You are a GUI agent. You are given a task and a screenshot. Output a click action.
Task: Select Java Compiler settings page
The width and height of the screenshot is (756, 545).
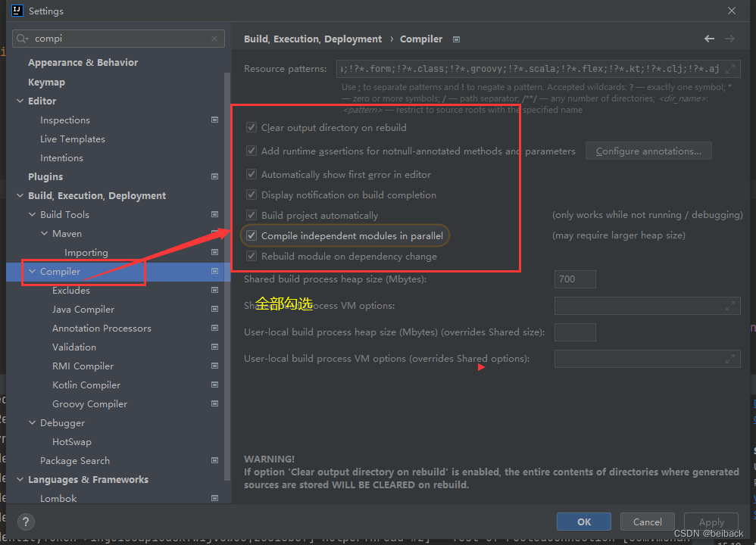83,310
